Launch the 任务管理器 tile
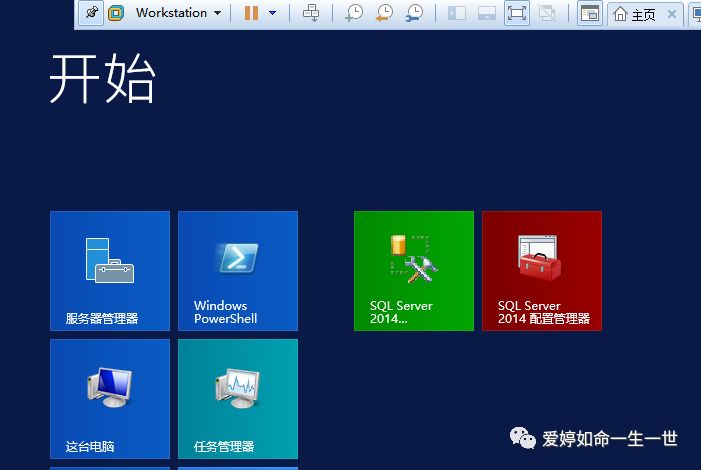 (238, 399)
